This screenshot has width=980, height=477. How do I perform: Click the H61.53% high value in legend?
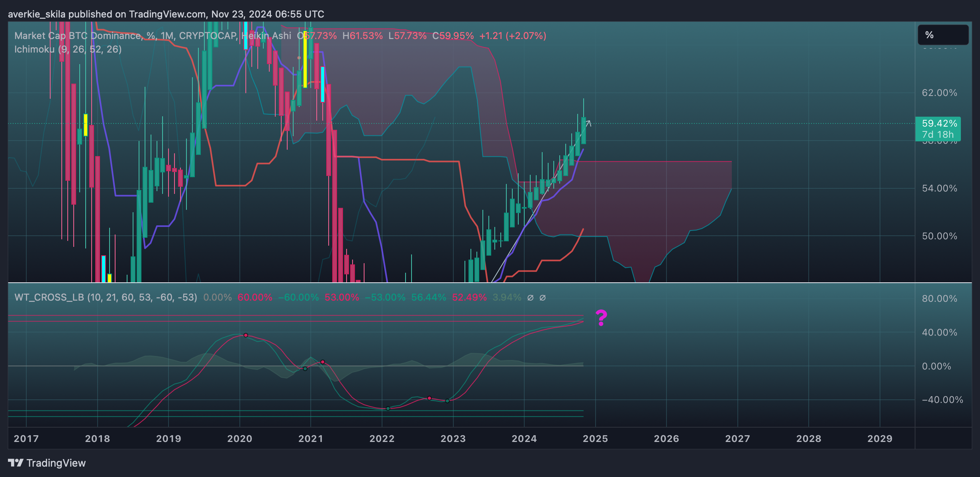[x=363, y=36]
